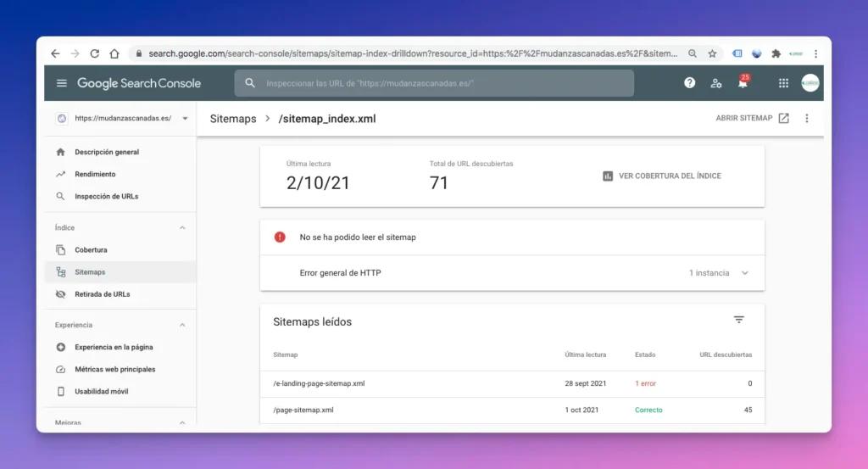Click the reading list extension icon

tap(737, 53)
